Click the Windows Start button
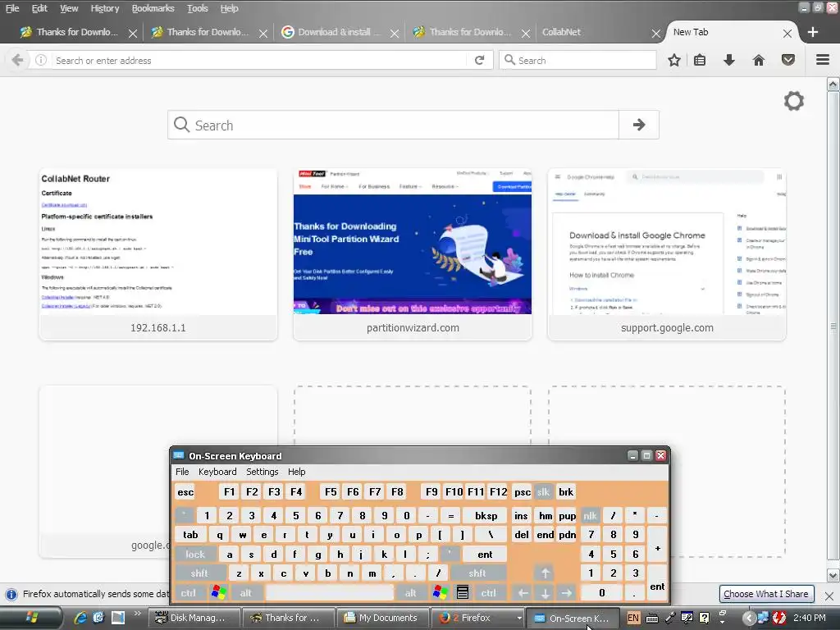This screenshot has height=630, width=840. coord(31,618)
